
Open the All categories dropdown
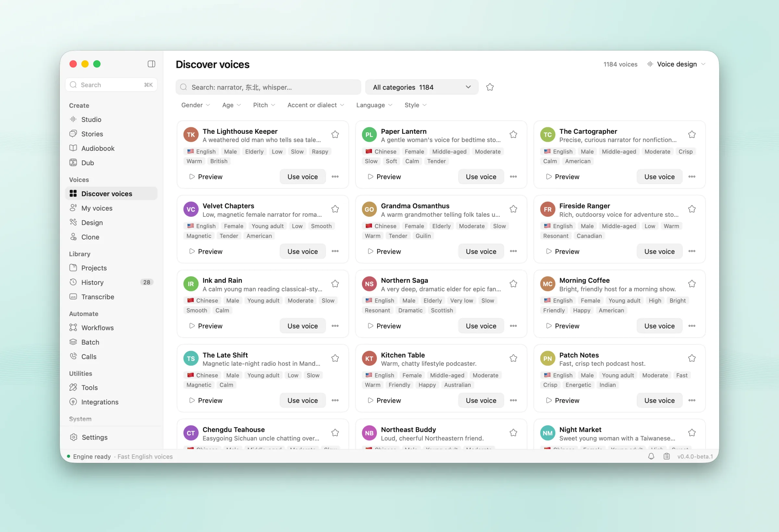point(422,87)
